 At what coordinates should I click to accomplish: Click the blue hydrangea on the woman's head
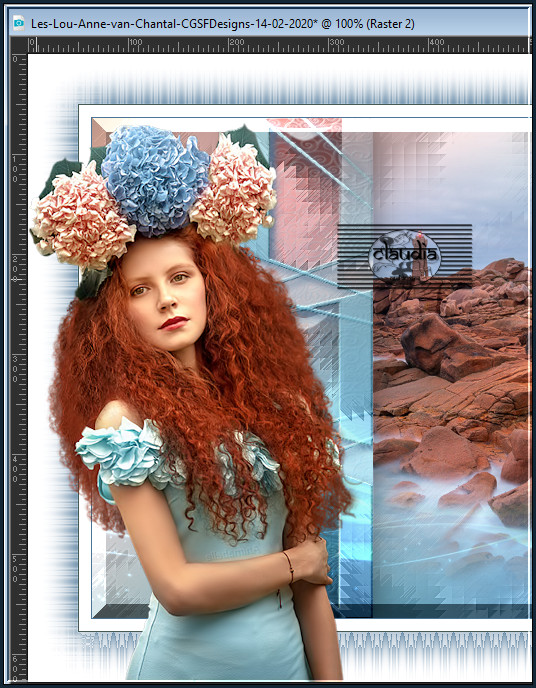[x=154, y=180]
